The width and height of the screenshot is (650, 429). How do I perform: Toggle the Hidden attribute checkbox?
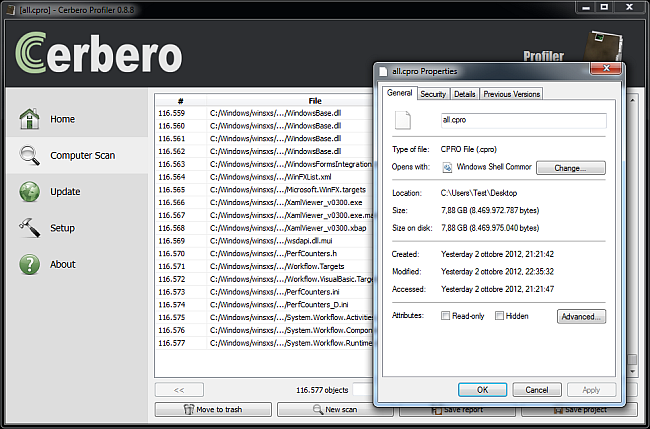pyautogui.click(x=499, y=316)
